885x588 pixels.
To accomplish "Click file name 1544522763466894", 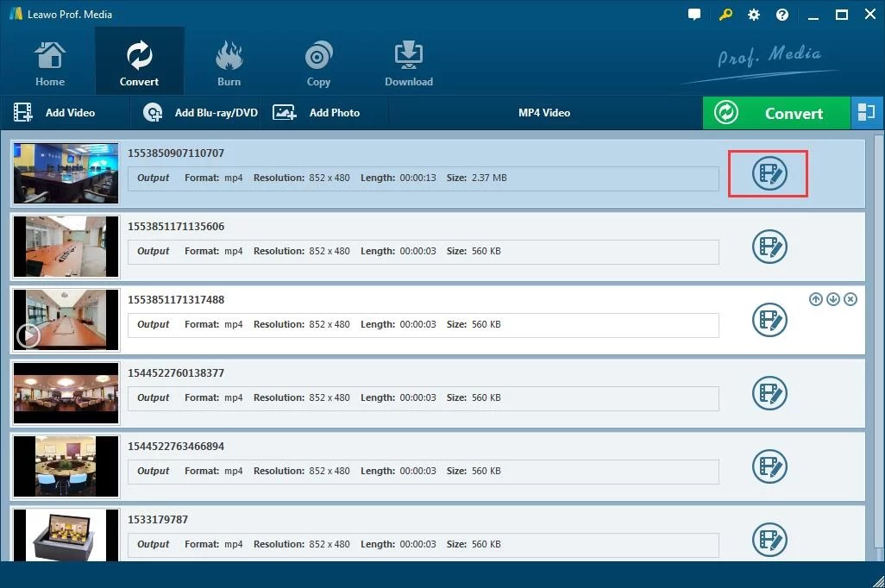I will (176, 447).
